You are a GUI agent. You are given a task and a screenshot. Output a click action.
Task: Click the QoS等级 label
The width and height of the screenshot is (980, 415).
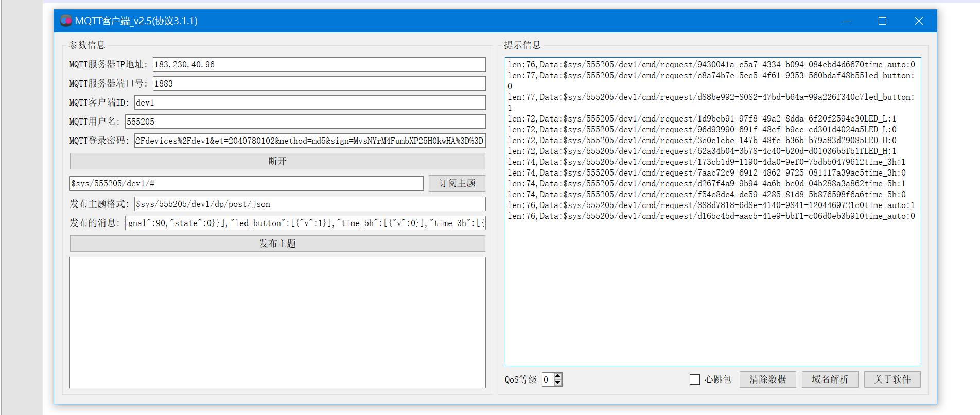521,379
